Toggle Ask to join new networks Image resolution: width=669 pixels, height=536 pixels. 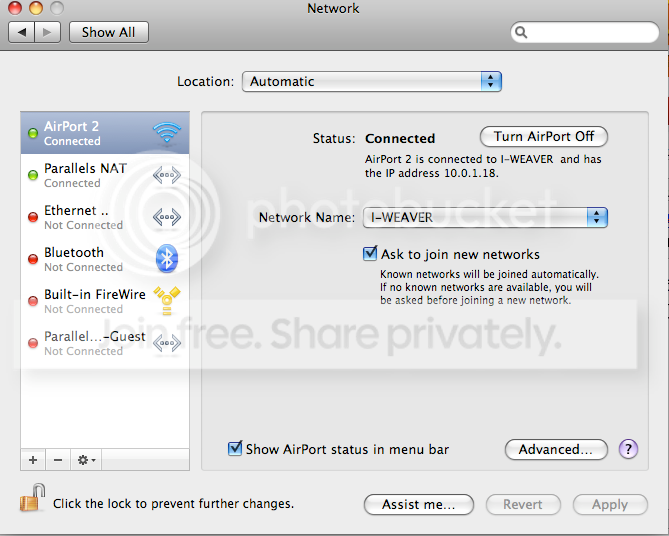[370, 254]
